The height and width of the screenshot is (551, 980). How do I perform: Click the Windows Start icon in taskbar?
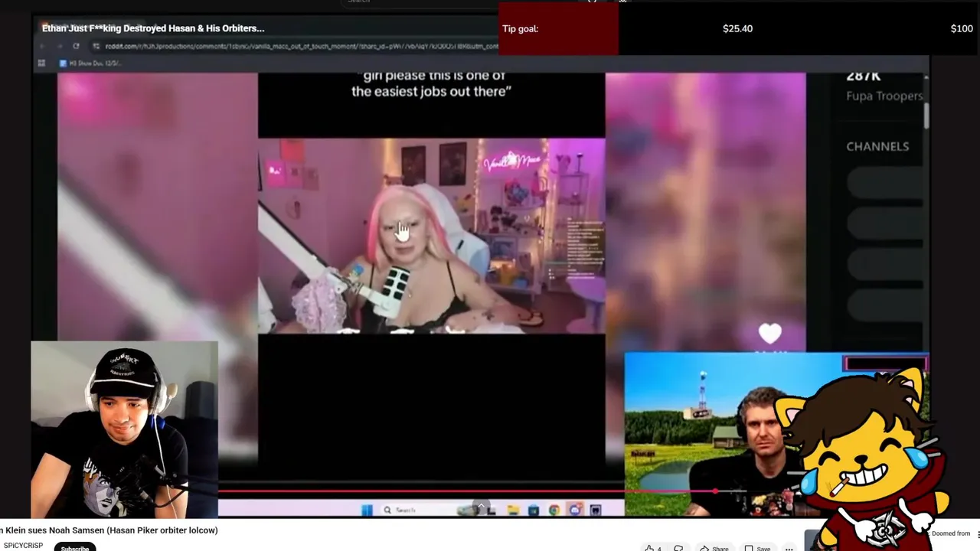click(367, 510)
